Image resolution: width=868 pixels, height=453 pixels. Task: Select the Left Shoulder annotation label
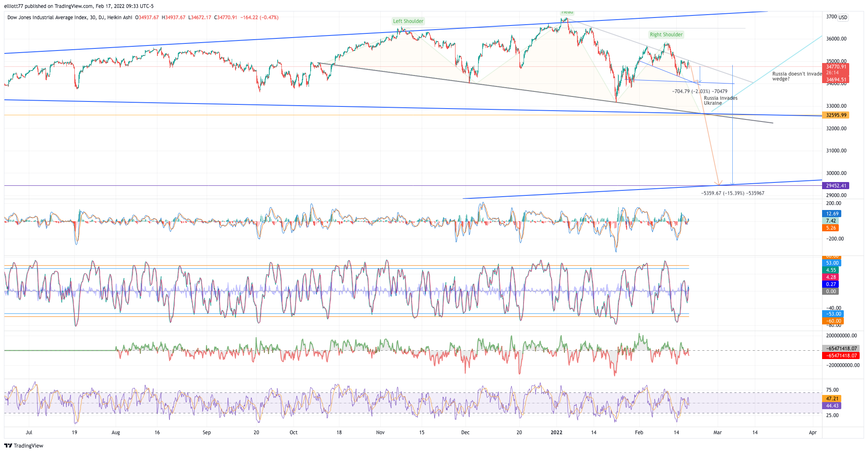tap(408, 21)
